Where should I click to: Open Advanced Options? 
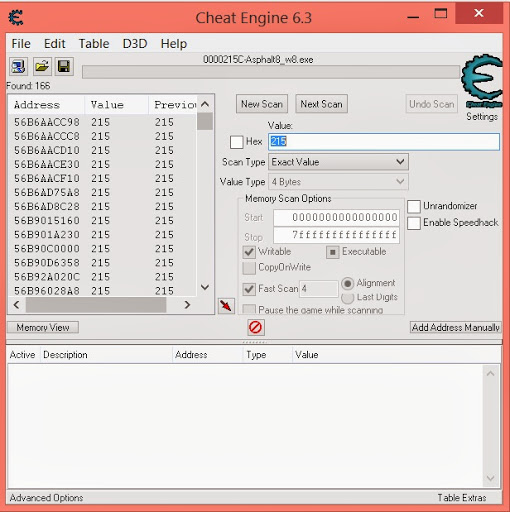click(x=46, y=498)
